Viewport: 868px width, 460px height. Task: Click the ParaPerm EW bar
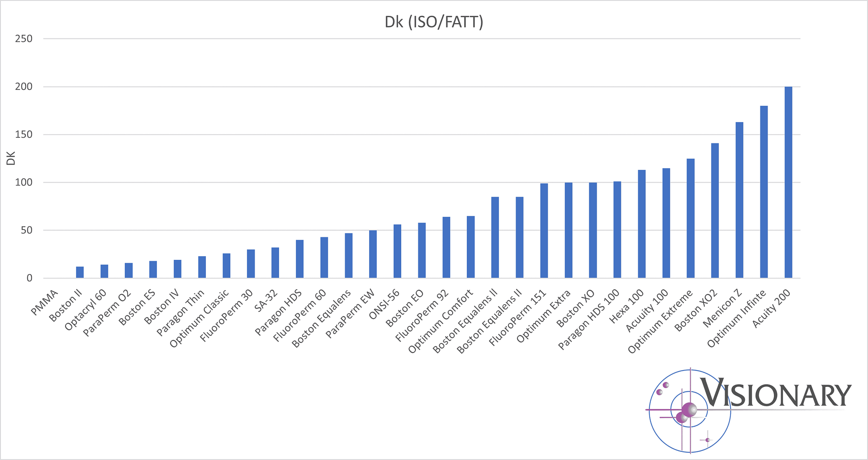[x=373, y=254]
